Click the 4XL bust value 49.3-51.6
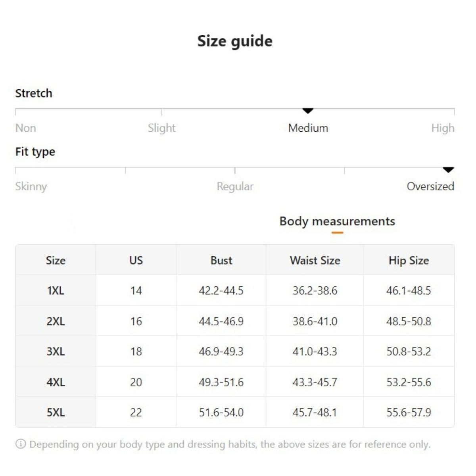This screenshot has width=476, height=476. point(221,382)
